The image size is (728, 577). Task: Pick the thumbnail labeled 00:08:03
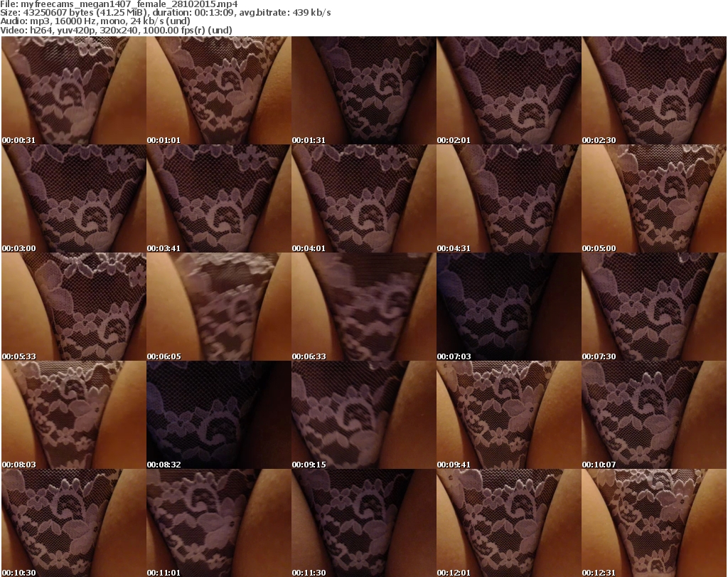click(x=74, y=415)
